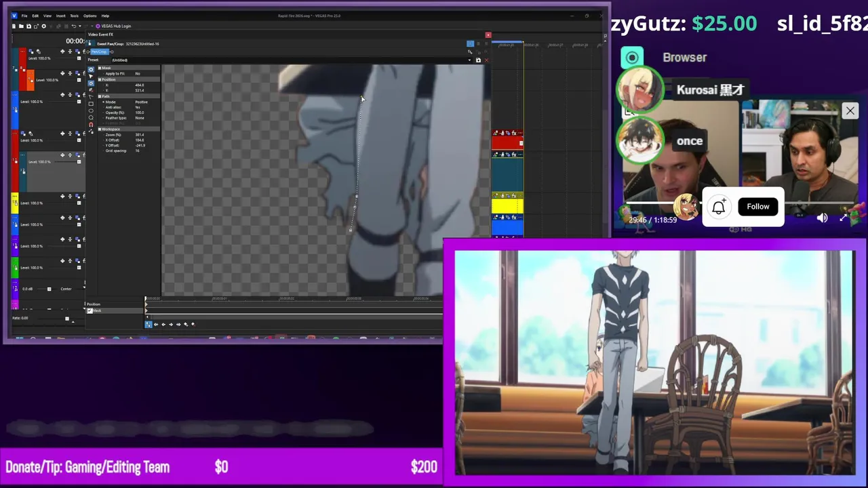Screen dimensions: 868x488
Task: Click the Feather type 'None' value
Action: tap(140, 118)
